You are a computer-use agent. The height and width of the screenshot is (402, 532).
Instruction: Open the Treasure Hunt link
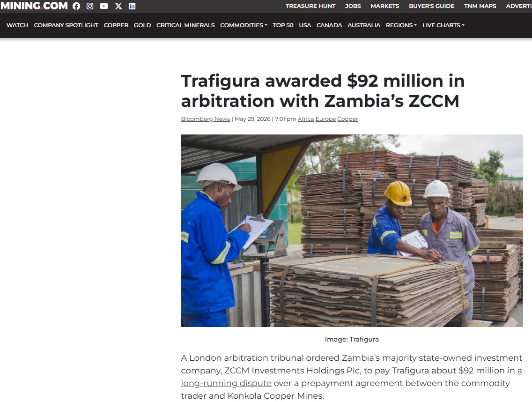tap(310, 6)
